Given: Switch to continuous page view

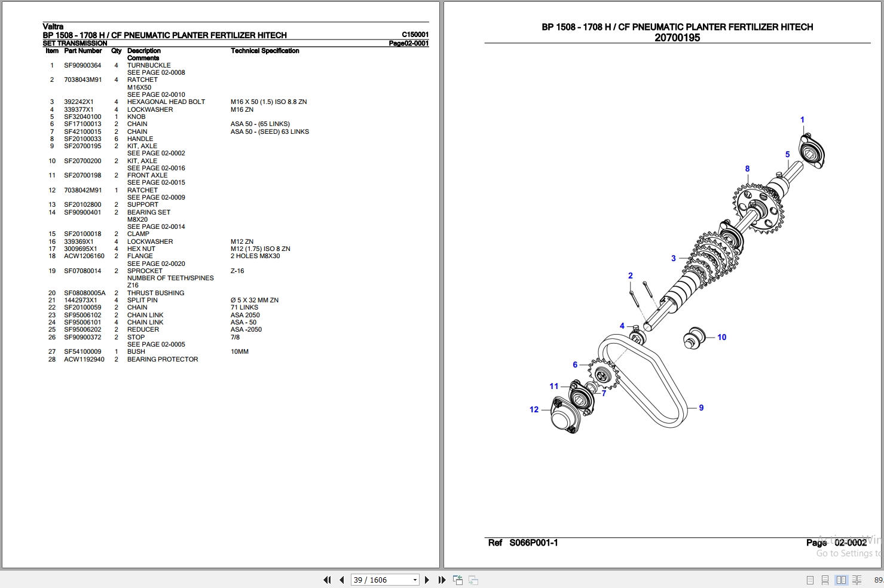Looking at the screenshot, I should coord(825,580).
